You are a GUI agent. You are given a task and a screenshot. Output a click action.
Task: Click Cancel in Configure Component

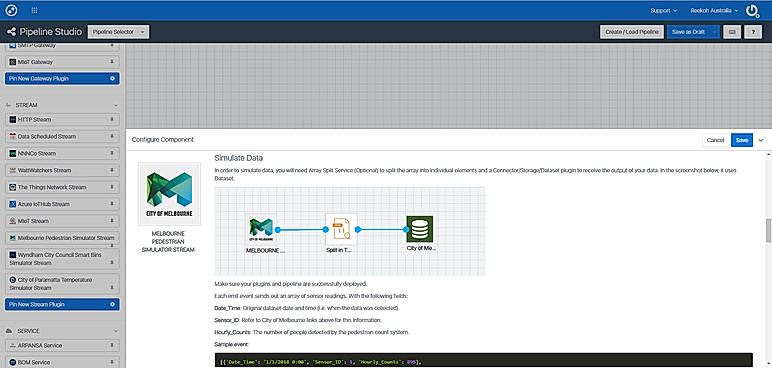coord(715,140)
